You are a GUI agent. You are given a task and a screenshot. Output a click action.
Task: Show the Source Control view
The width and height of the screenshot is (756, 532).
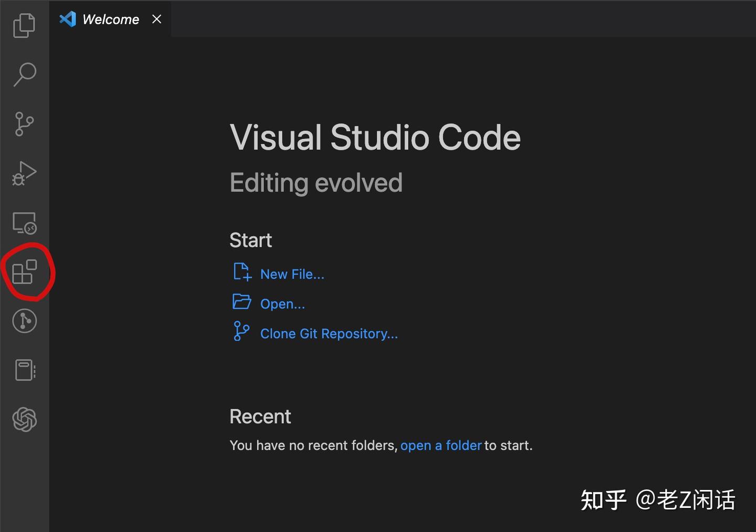pyautogui.click(x=24, y=124)
